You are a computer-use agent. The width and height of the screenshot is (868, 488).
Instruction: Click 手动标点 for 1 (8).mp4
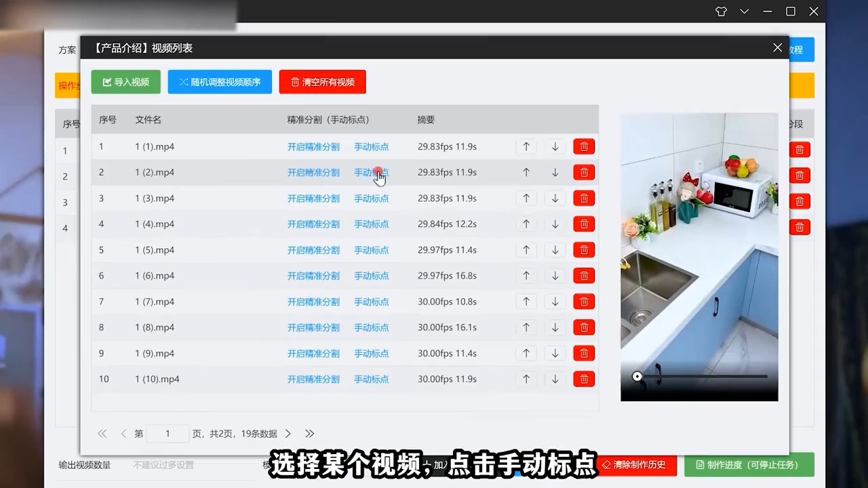click(x=372, y=327)
